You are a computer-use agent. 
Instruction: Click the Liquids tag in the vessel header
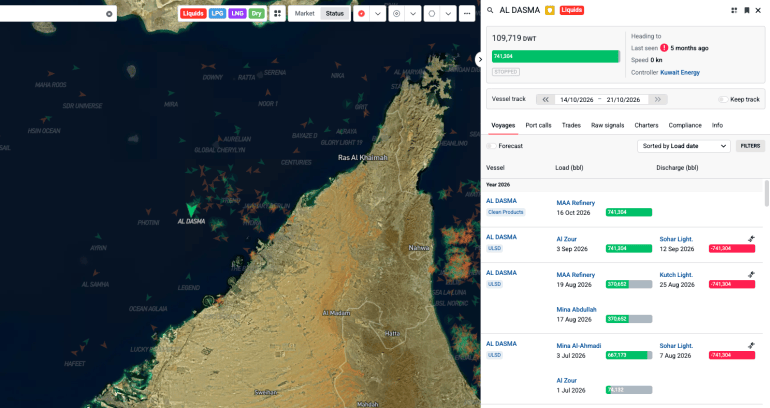[x=572, y=10]
